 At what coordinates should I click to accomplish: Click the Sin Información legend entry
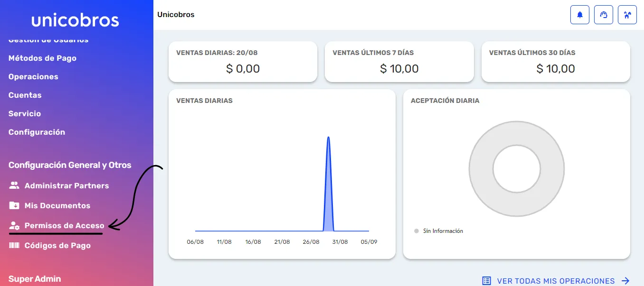(438, 231)
